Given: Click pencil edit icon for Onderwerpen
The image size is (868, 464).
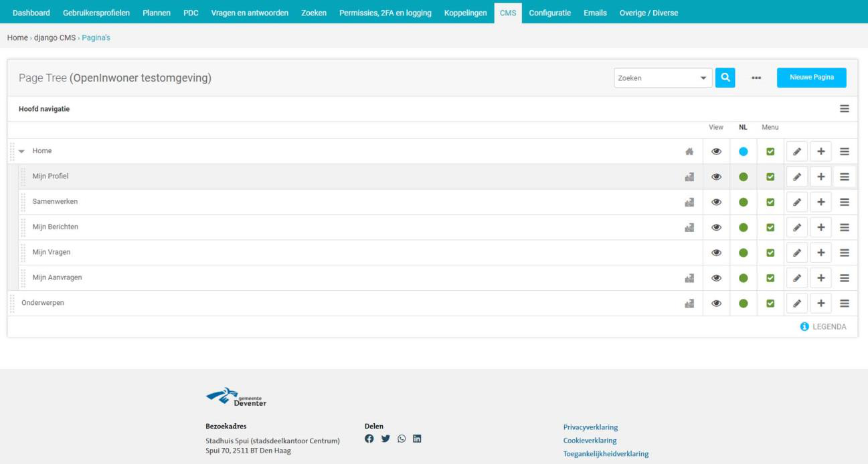Looking at the screenshot, I should (796, 304).
